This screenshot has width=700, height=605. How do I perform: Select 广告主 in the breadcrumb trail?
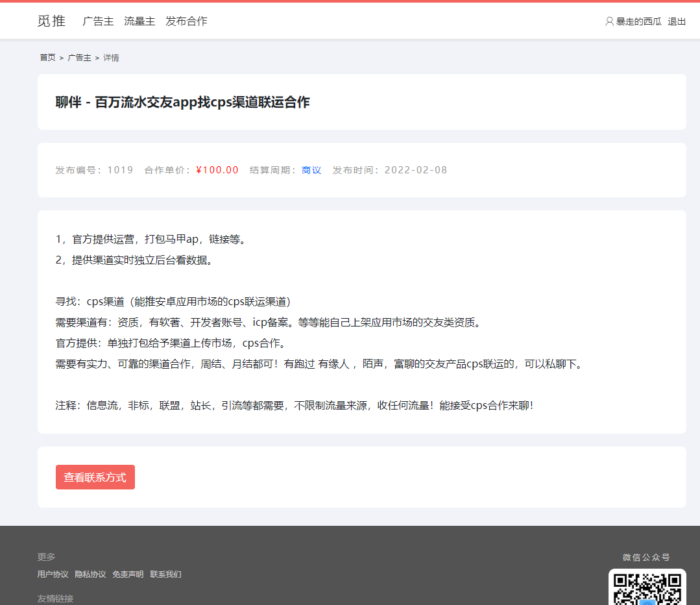tap(79, 58)
